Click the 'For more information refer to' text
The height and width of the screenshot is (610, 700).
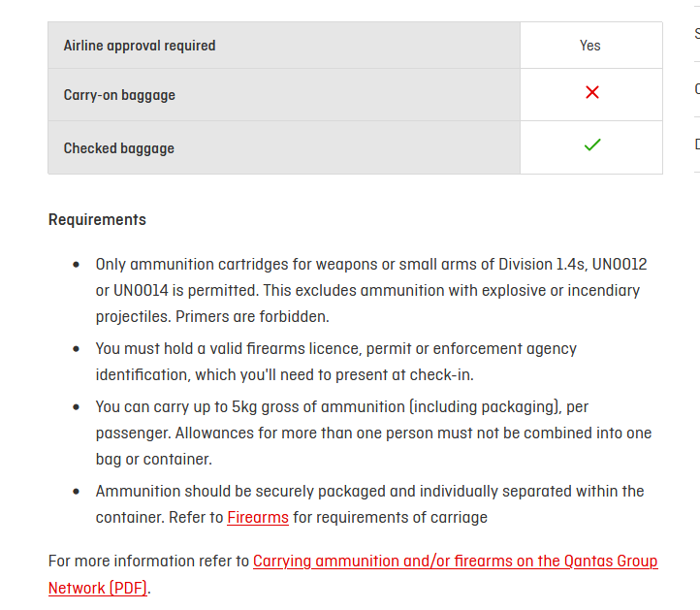coord(148,562)
